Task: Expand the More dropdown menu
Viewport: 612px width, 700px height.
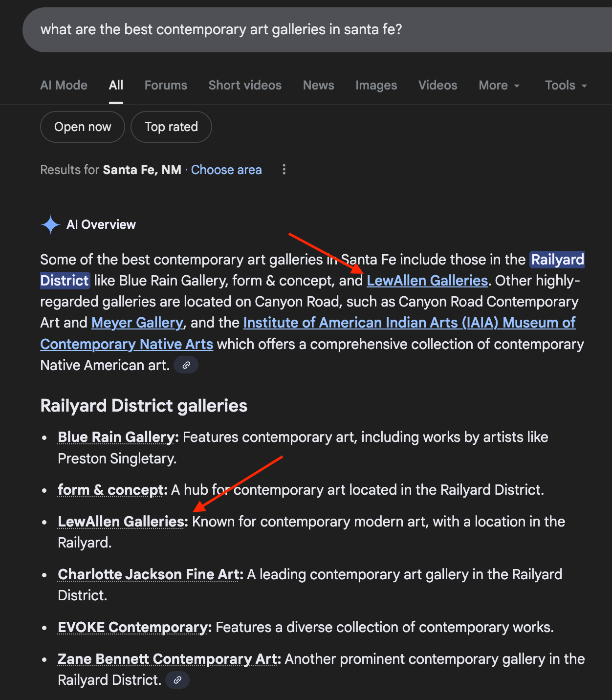Action: click(499, 86)
